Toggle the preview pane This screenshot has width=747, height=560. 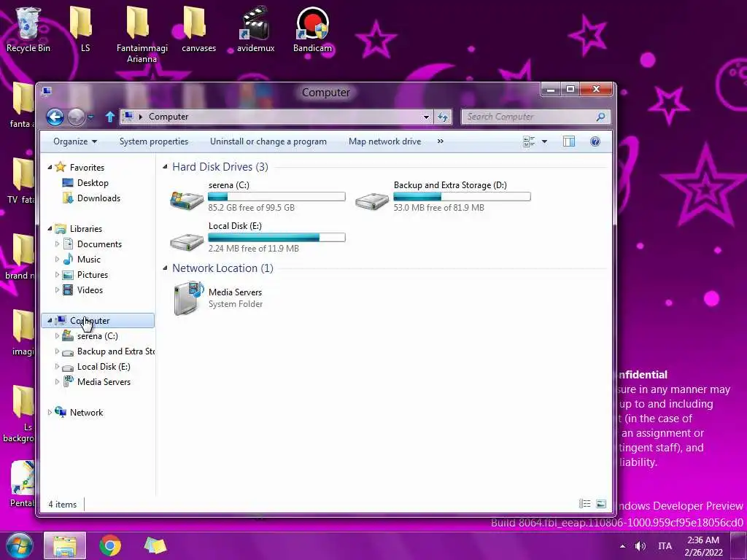coord(569,141)
